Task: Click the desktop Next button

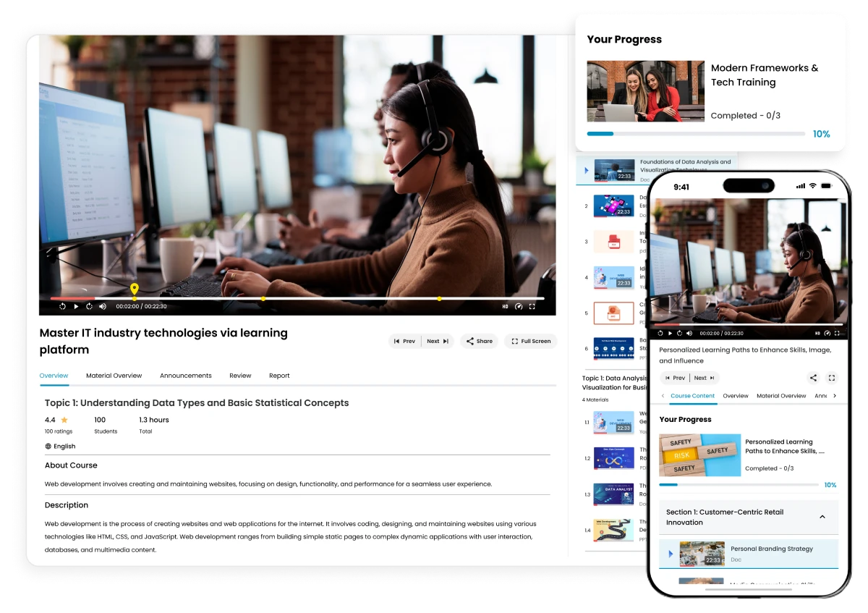Action: point(437,341)
